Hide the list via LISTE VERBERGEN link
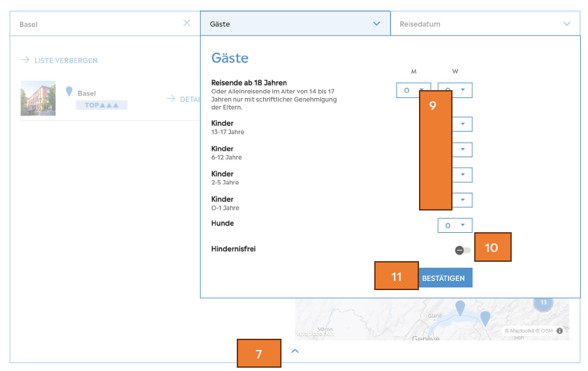The height and width of the screenshot is (371, 588). (x=66, y=61)
